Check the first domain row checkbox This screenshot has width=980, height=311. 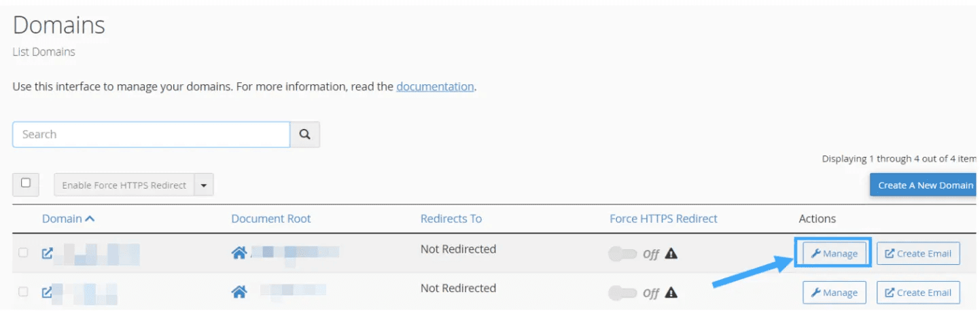pos(24,253)
